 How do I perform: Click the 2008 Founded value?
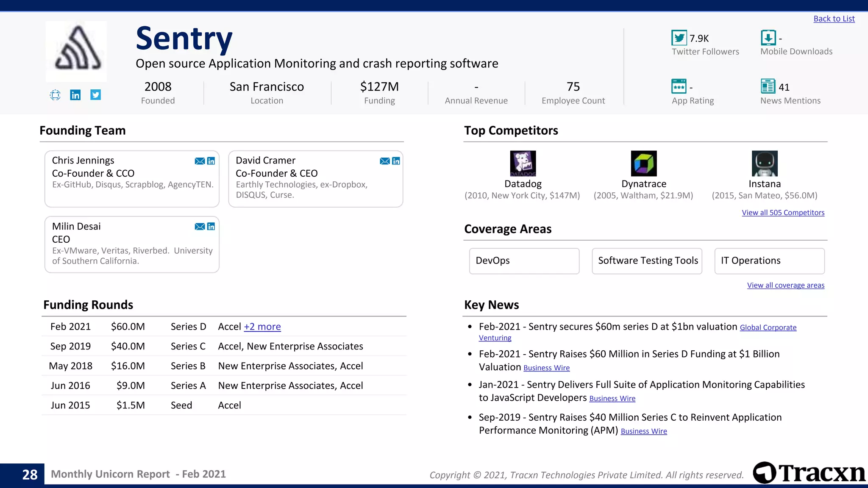[158, 86]
